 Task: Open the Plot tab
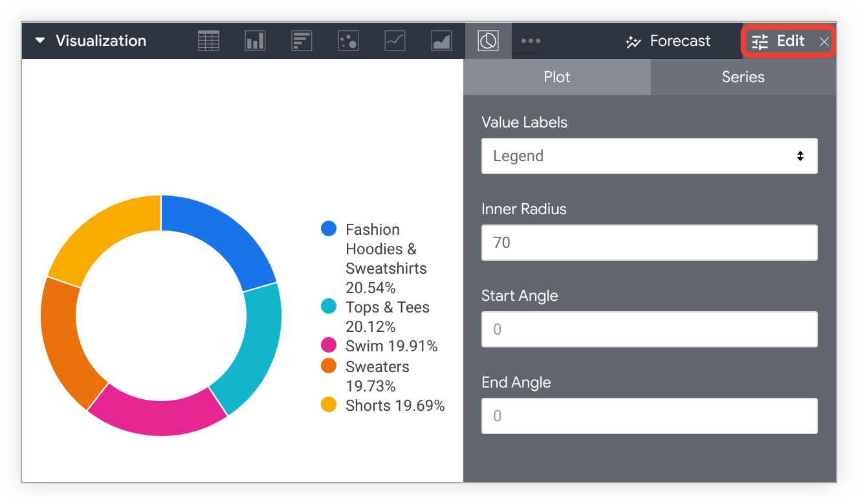(x=556, y=76)
